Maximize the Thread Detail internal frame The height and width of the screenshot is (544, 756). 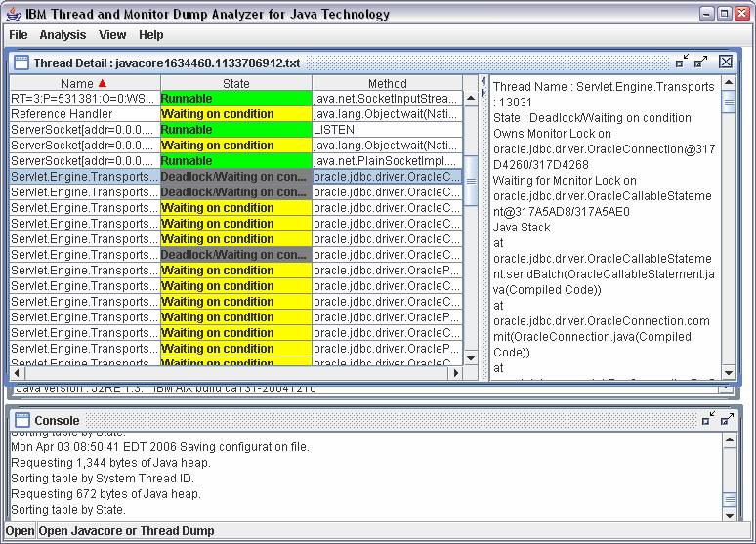pyautogui.click(x=700, y=62)
